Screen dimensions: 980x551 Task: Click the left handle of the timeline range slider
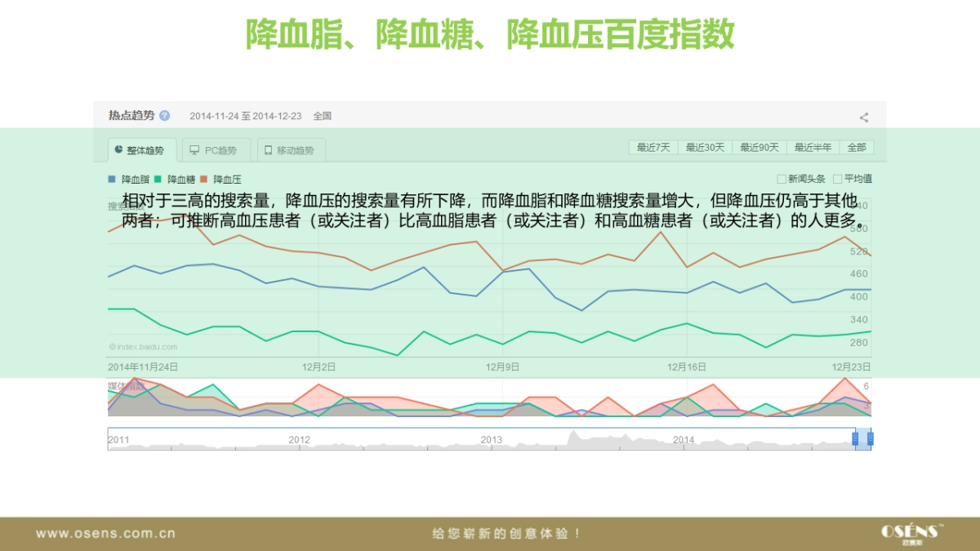coord(856,439)
